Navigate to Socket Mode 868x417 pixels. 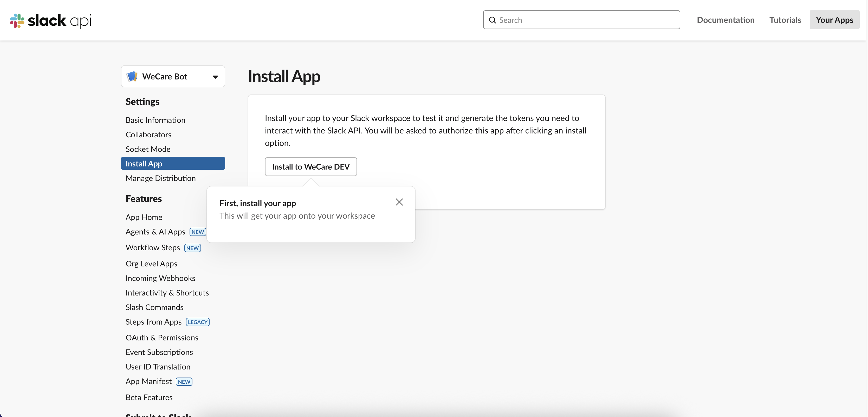click(148, 149)
